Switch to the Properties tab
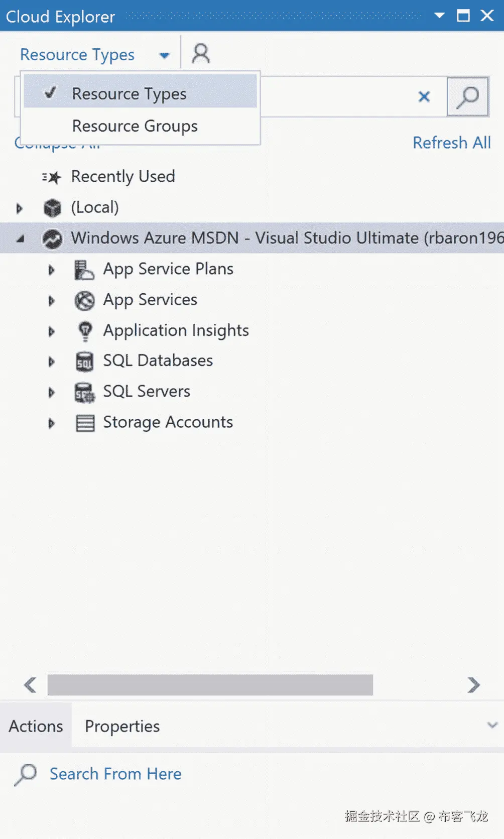This screenshot has width=504, height=839. [122, 726]
